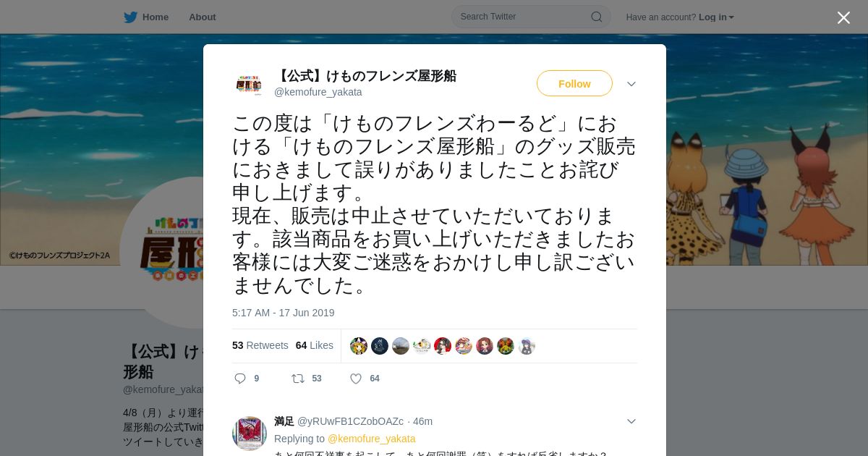
Task: Click the reply speech bubble icon
Action: click(241, 379)
